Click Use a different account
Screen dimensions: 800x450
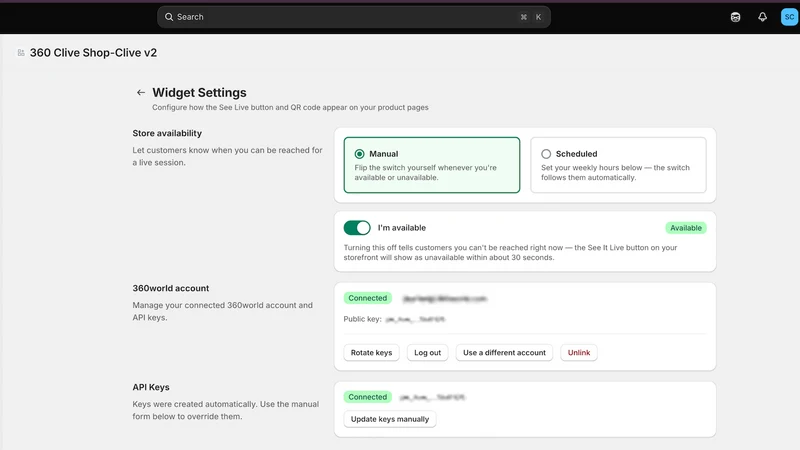pos(504,353)
